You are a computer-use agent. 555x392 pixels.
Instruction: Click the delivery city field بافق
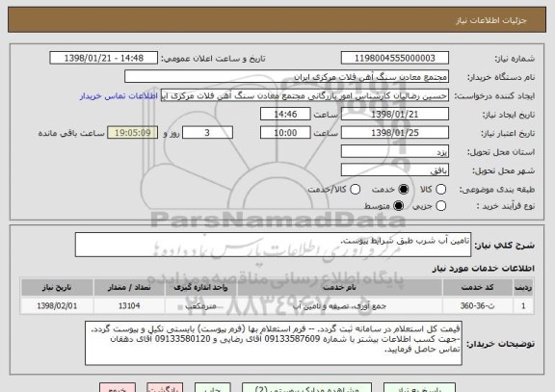coord(395,170)
